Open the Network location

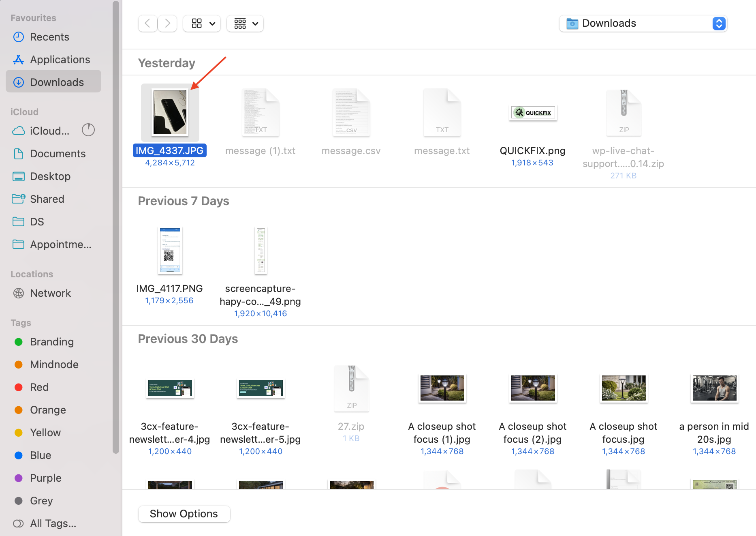tap(50, 293)
